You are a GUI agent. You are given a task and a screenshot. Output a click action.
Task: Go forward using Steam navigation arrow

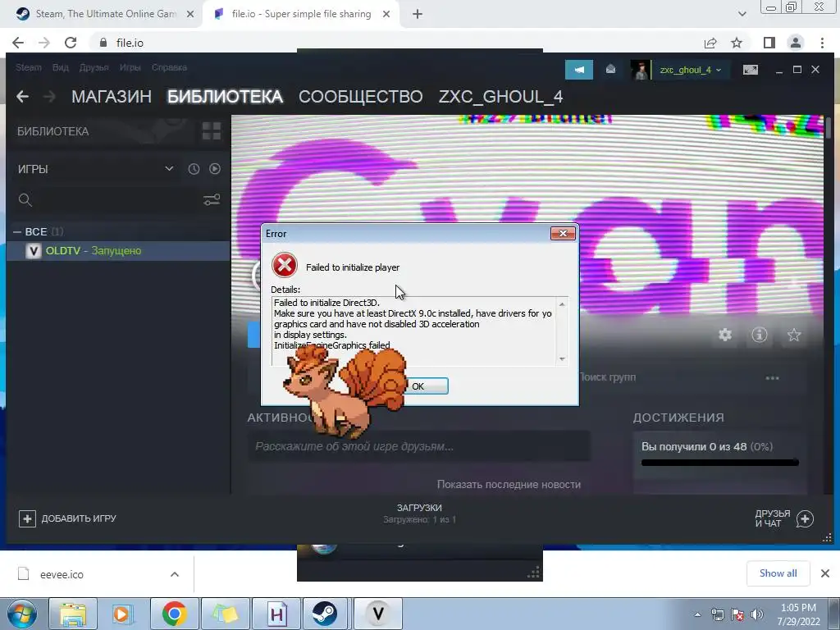click(49, 97)
